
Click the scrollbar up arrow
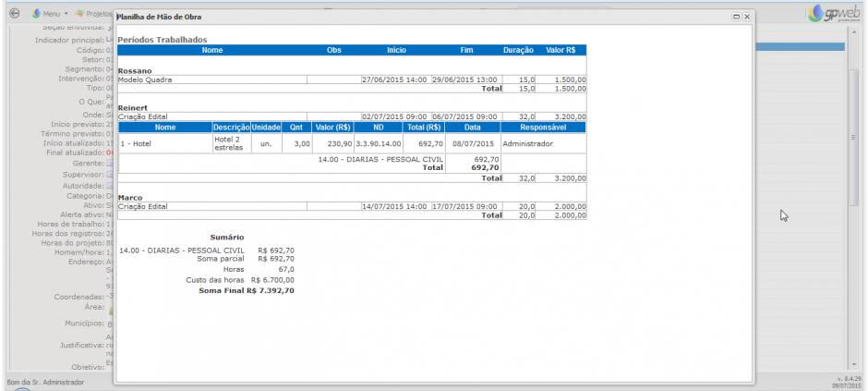point(853,32)
